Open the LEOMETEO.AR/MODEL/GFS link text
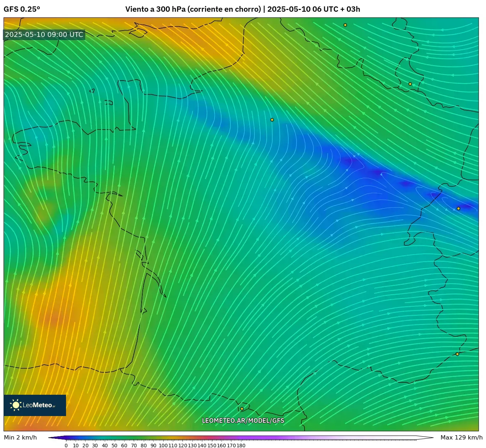This screenshot has height=448, width=486. [243, 421]
